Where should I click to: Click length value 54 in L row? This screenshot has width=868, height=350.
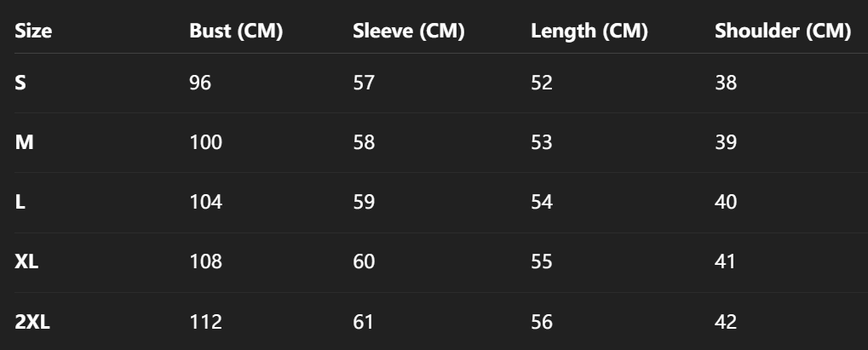tap(542, 203)
